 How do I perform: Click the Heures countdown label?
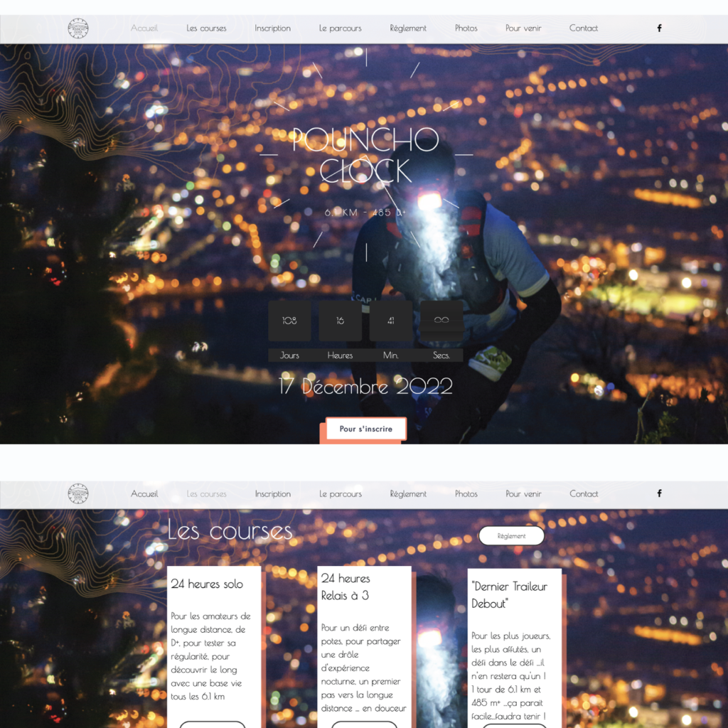(x=341, y=355)
